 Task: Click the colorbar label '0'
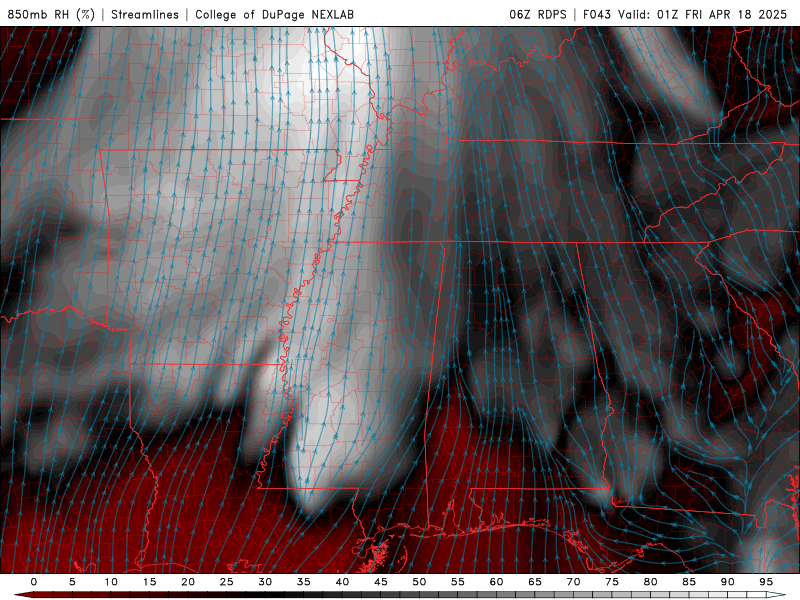(34, 582)
